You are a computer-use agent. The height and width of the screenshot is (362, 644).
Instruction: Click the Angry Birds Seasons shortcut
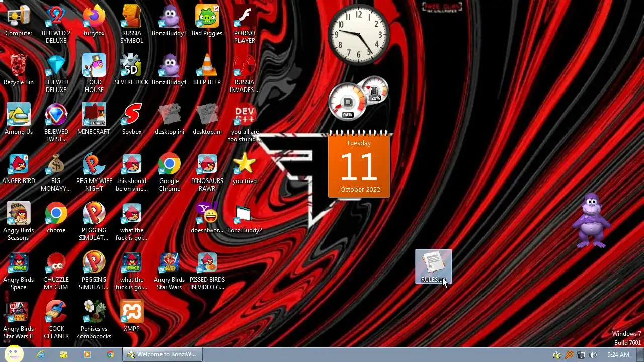click(19, 221)
